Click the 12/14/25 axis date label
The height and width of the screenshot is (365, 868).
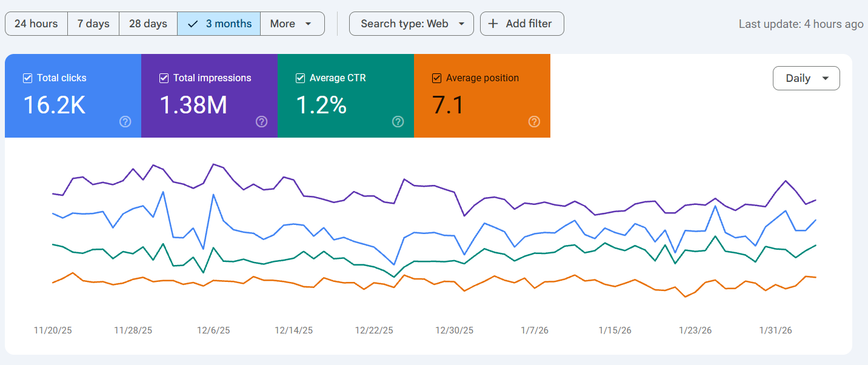294,330
